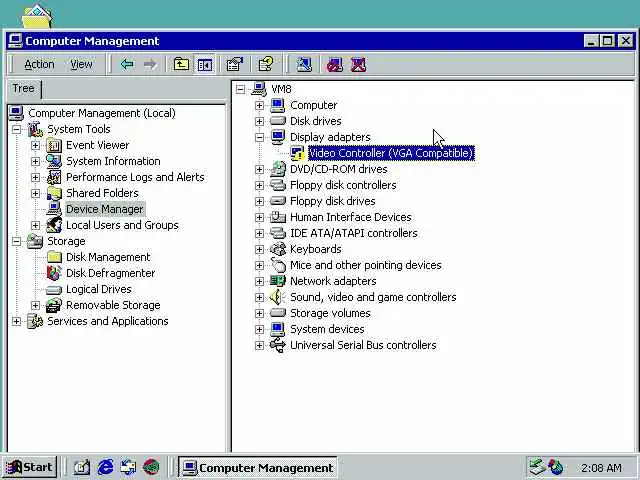Open the Start menu
Viewport: 640px width, 480px height.
29,467
